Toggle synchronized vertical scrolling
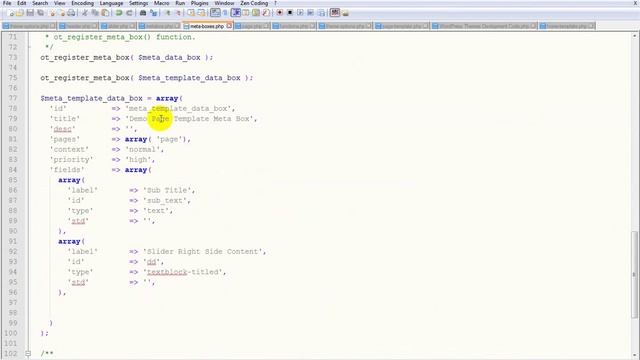 pos(191,13)
